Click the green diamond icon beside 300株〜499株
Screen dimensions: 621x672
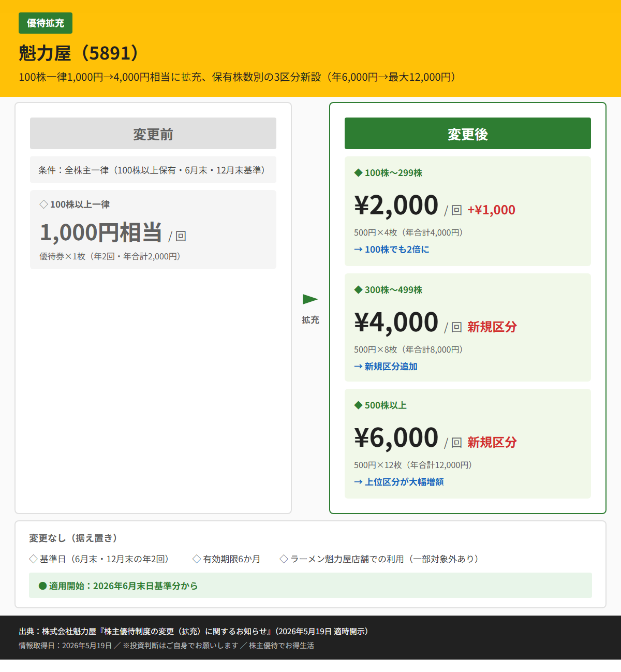pos(358,290)
